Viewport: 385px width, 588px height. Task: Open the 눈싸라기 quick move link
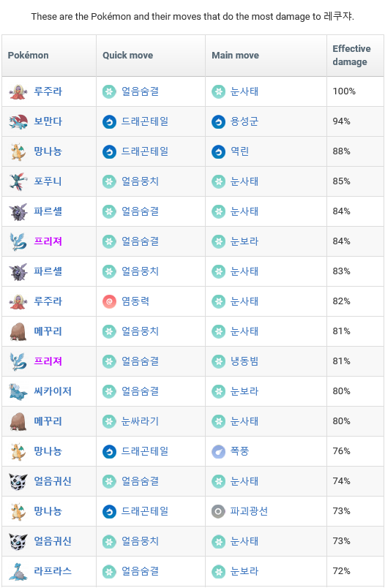click(x=140, y=421)
